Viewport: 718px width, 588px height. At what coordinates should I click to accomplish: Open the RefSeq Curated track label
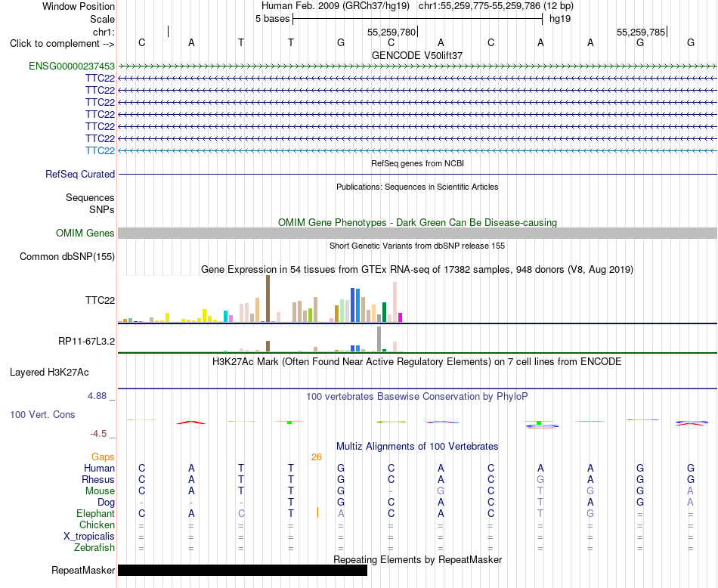click(x=80, y=174)
